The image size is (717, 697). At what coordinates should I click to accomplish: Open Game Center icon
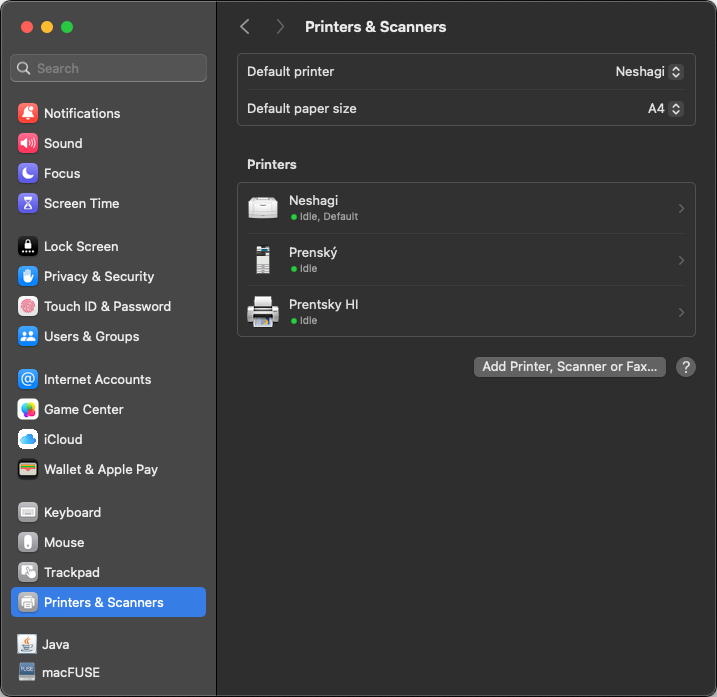(28, 409)
